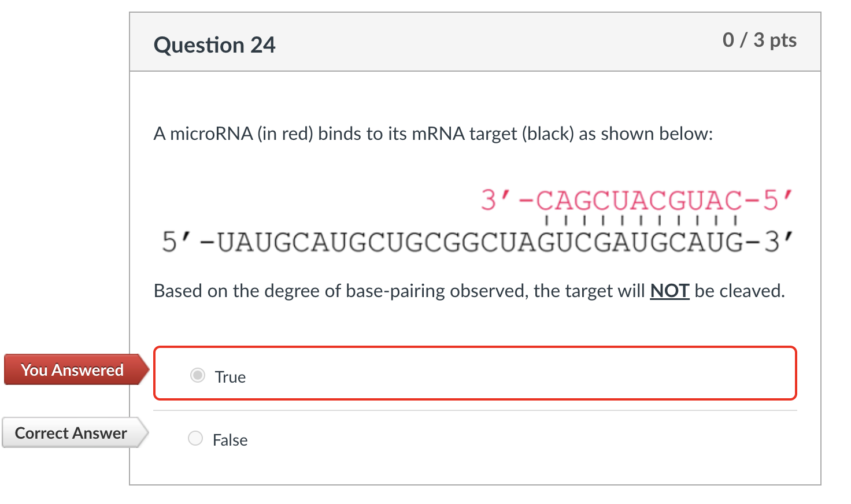Click the question prompt text about microRNA binding
Screen dimensions: 851x504
pos(434,134)
